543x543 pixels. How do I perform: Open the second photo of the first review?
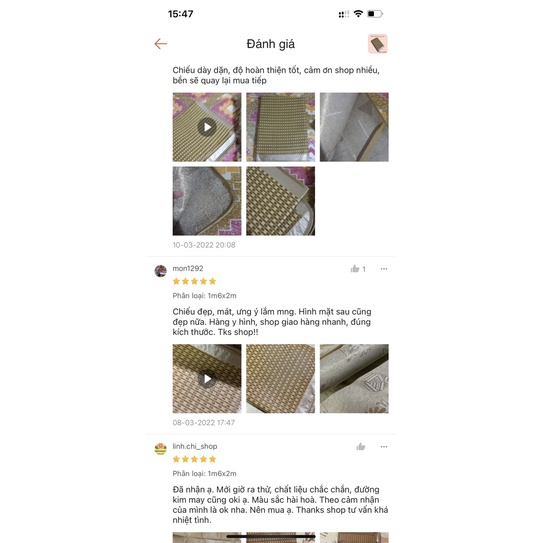click(281, 127)
